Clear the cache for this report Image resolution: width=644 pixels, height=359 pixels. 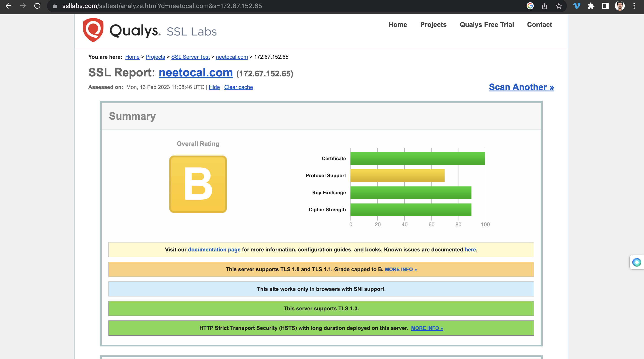point(238,87)
